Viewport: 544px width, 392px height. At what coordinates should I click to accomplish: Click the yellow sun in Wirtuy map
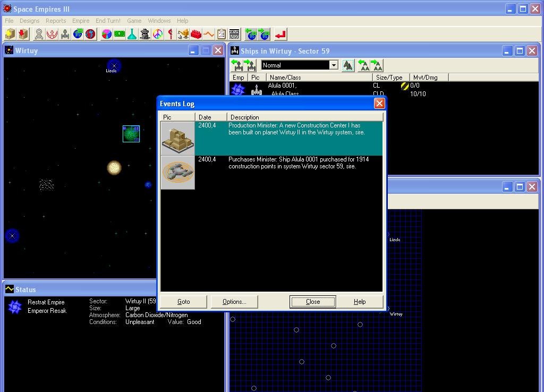point(114,168)
